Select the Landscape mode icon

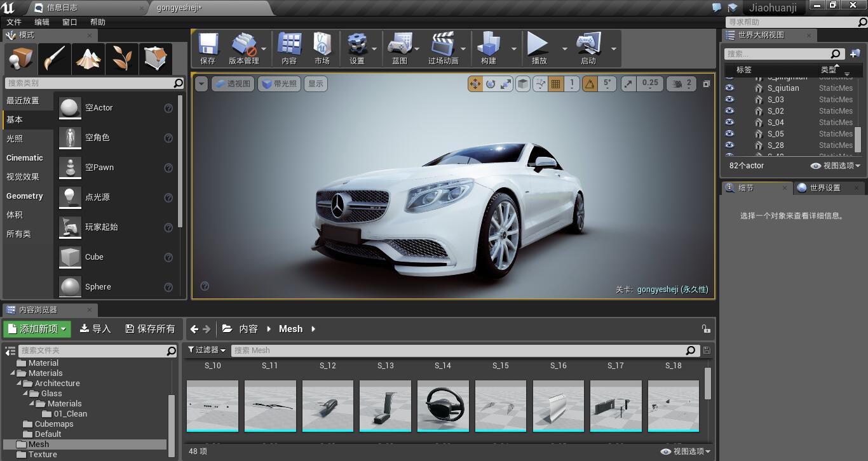click(88, 59)
